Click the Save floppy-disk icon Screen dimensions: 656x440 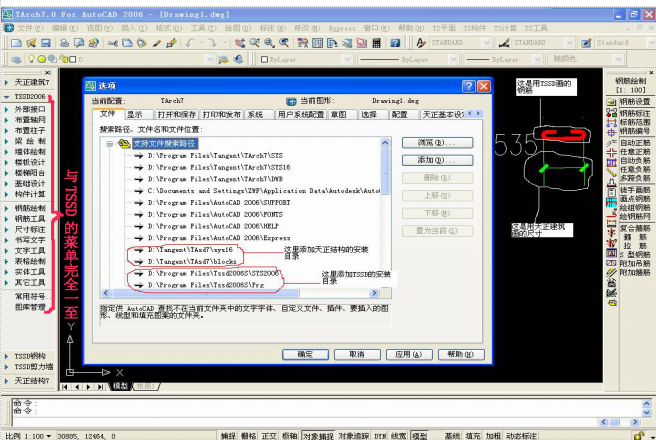click(46, 43)
